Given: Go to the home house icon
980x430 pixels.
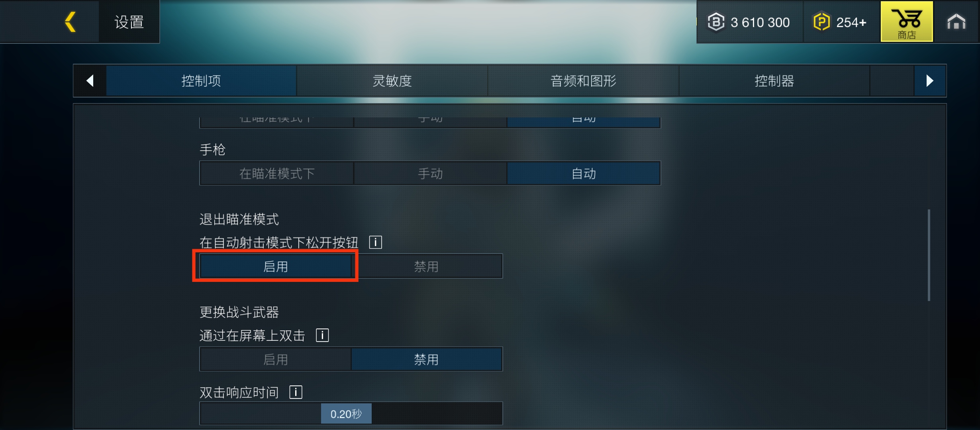Looking at the screenshot, I should click(956, 21).
